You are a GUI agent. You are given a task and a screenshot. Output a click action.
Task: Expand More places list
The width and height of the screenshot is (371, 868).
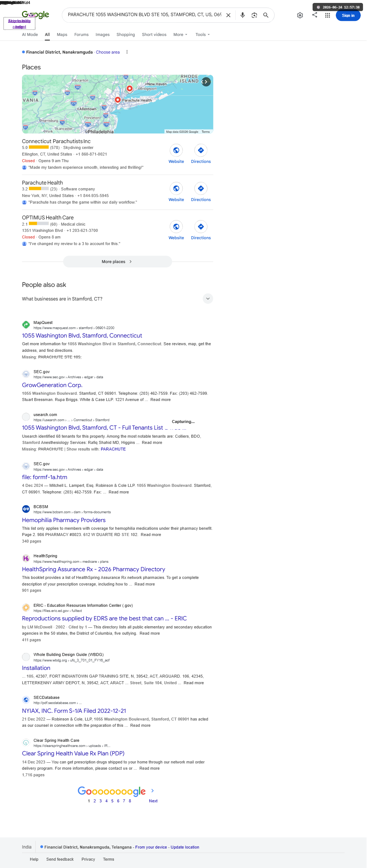[x=117, y=262]
